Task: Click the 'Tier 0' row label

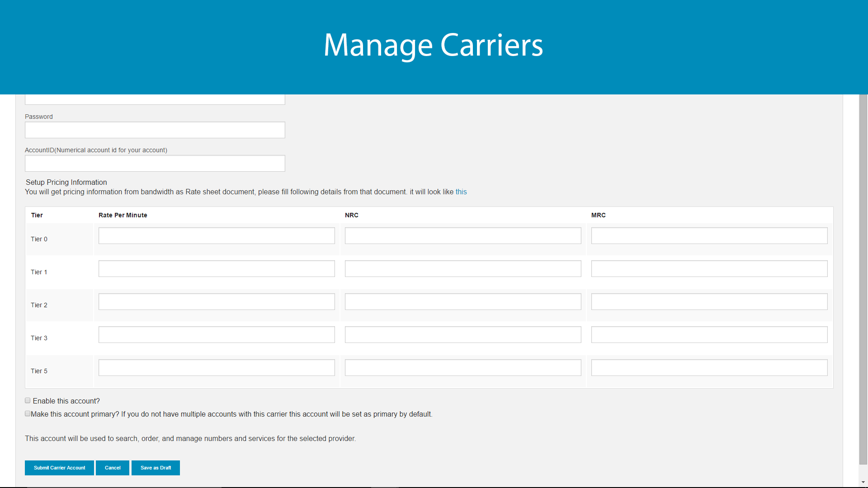Action: 39,239
